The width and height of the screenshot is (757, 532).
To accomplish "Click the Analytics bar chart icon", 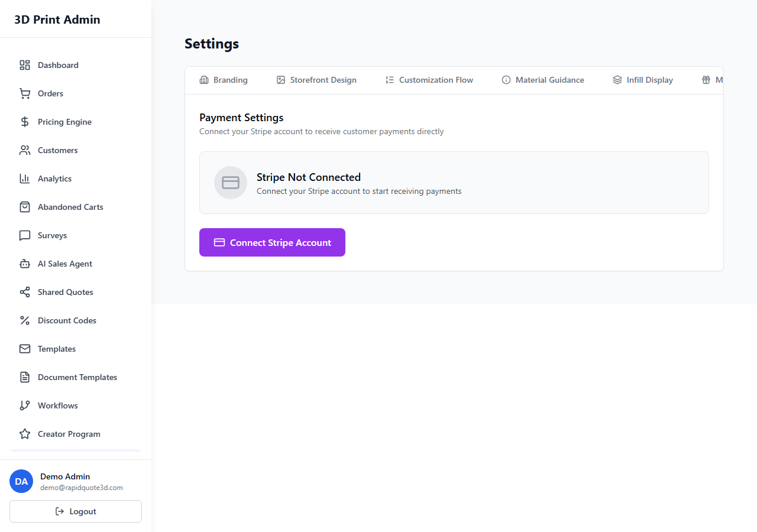I will tap(25, 179).
